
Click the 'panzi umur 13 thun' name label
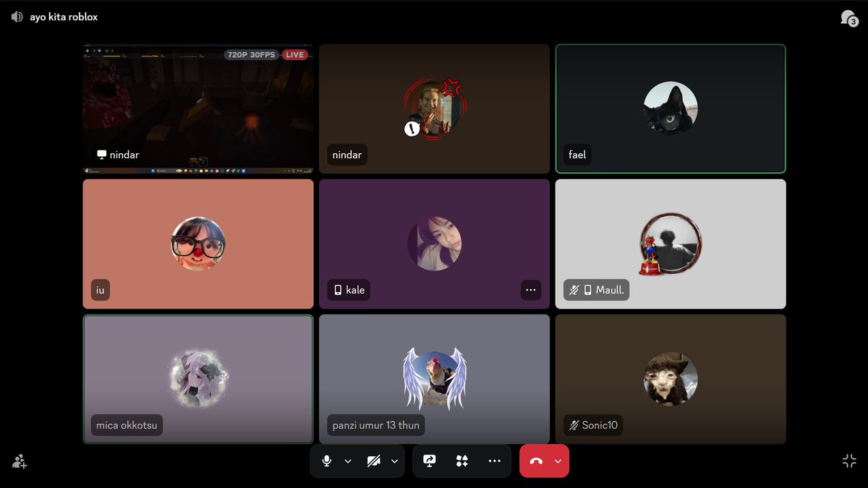tap(376, 425)
